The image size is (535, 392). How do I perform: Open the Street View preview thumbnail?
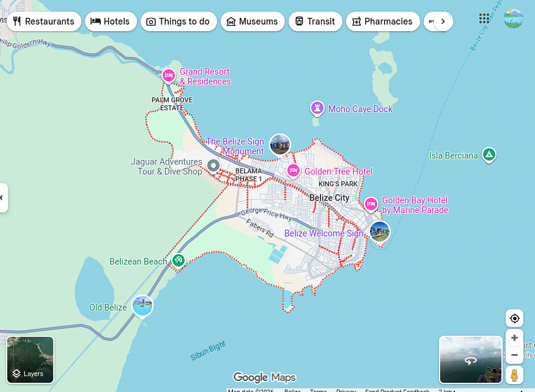[471, 360]
